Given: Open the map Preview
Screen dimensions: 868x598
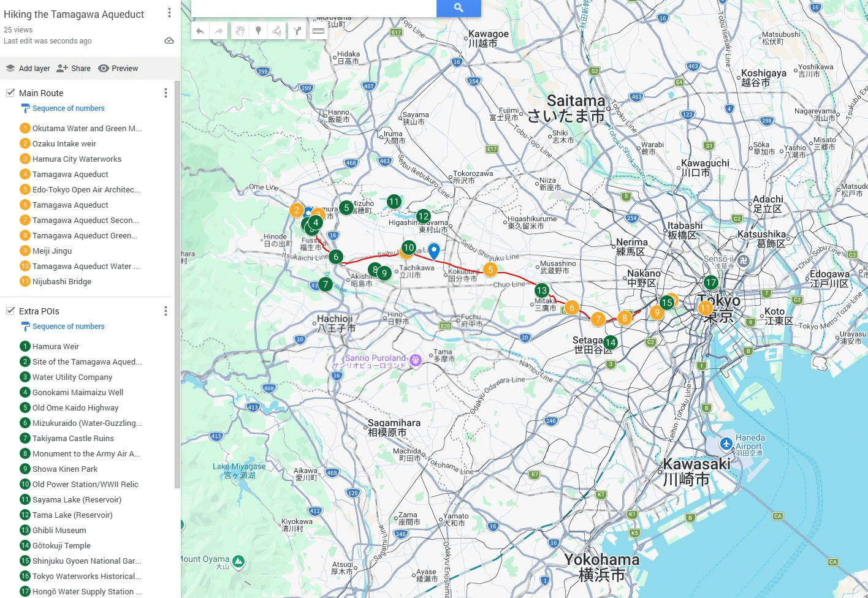Looking at the screenshot, I should pyautogui.click(x=118, y=69).
